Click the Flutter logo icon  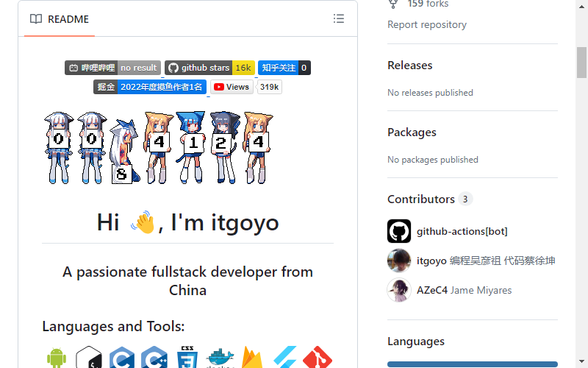[x=285, y=357]
